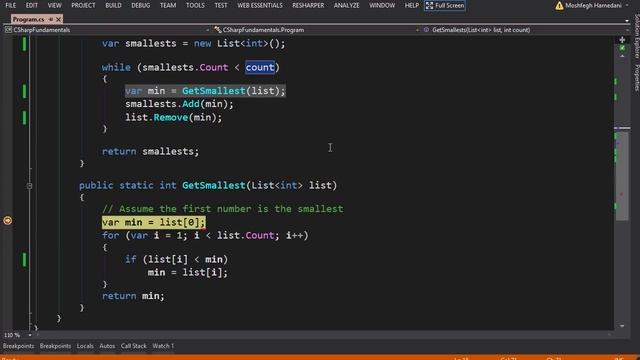The width and height of the screenshot is (640, 360).
Task: Click the ReSharper status indicator
Action: pyautogui.click(x=622, y=48)
